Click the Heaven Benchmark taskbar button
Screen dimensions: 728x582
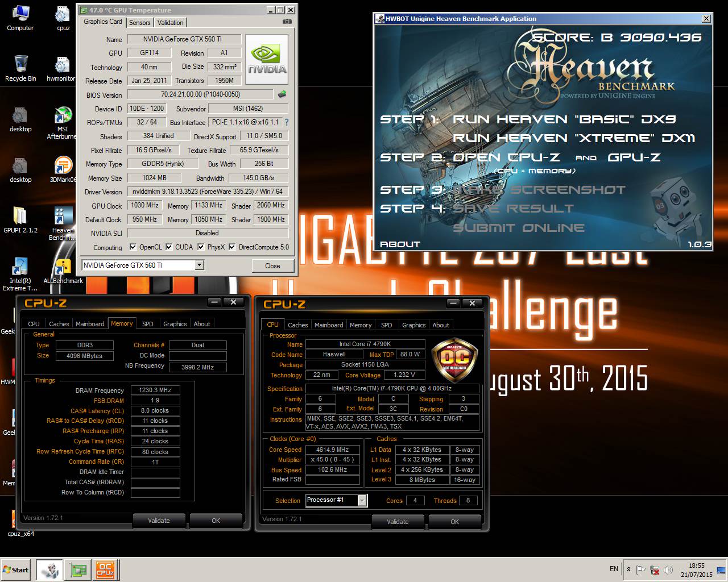click(x=49, y=569)
